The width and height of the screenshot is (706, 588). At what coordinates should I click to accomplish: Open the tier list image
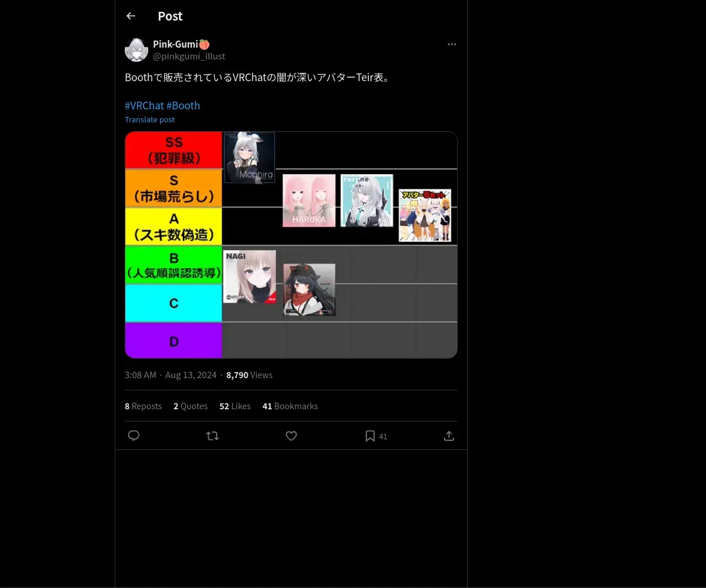coord(291,245)
